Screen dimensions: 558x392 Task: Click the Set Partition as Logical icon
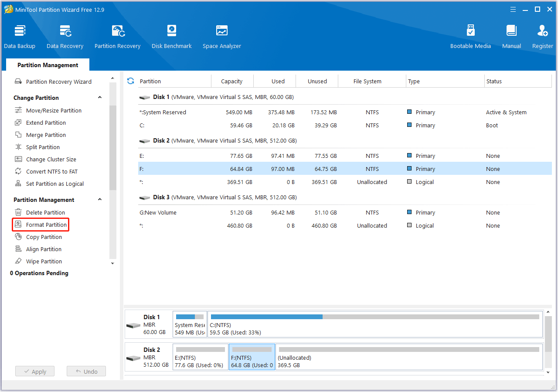click(18, 184)
